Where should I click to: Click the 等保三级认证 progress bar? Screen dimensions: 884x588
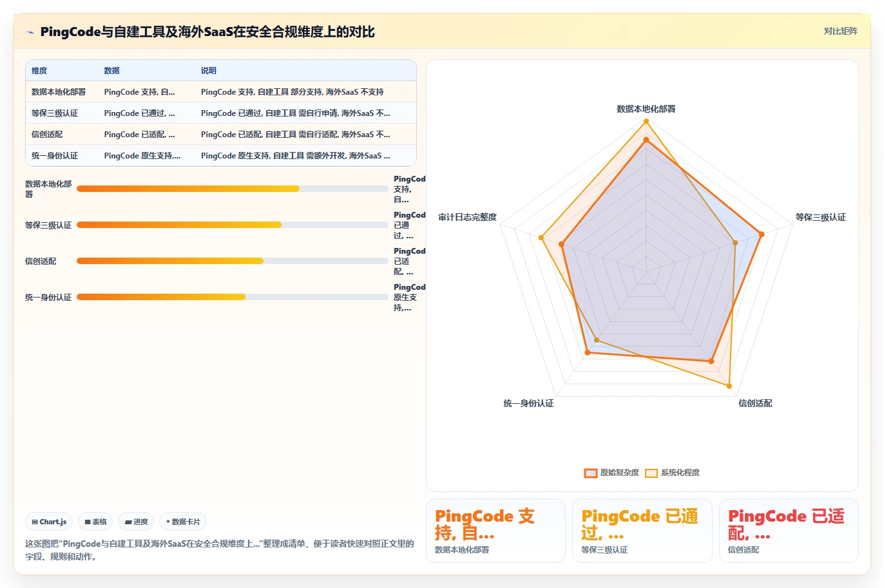tap(233, 225)
